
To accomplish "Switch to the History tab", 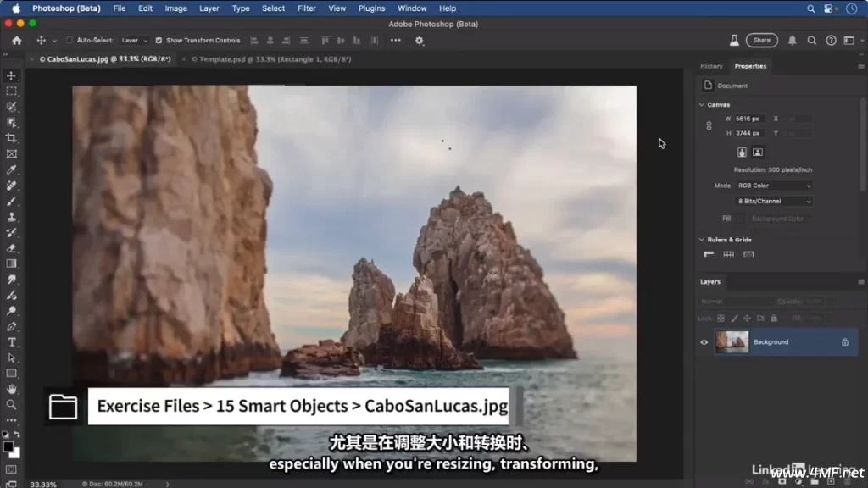I will [713, 66].
